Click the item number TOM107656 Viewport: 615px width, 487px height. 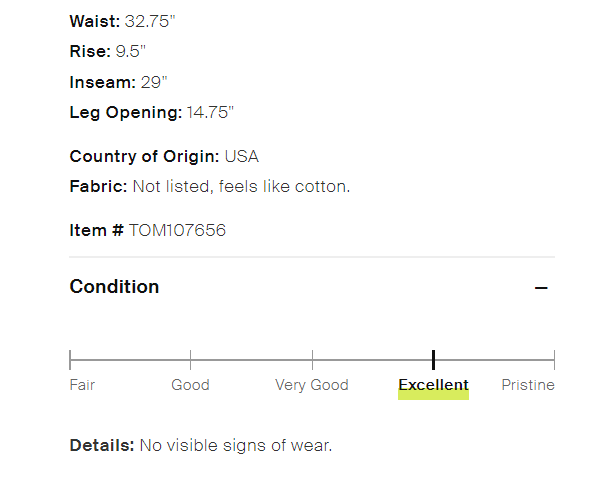pos(177,230)
